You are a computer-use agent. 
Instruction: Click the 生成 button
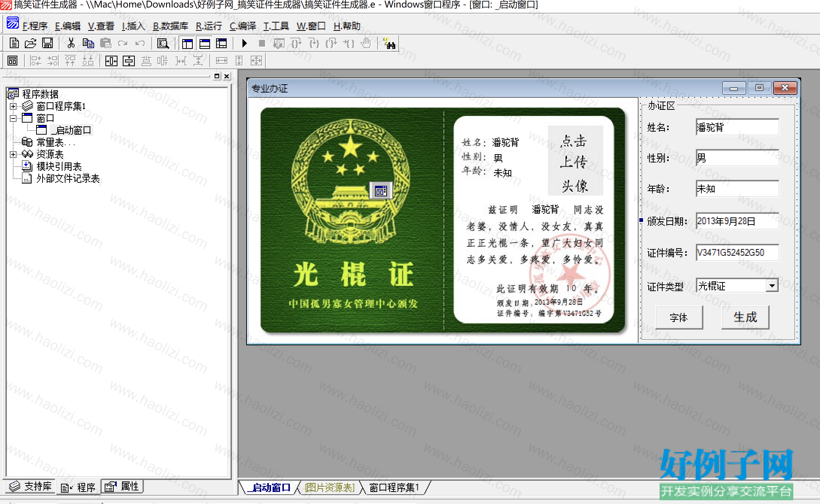[745, 317]
